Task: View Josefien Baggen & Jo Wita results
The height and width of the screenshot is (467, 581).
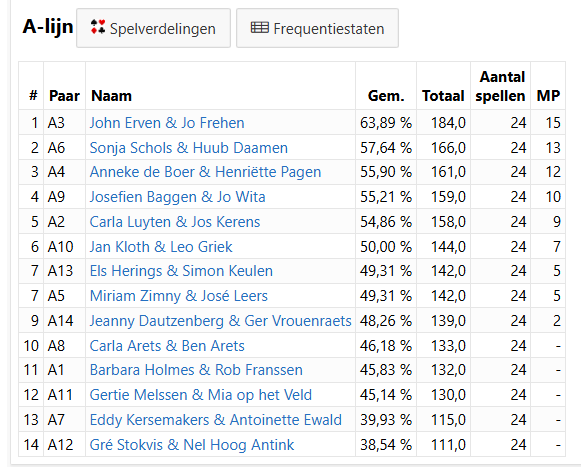Action: [x=177, y=197]
